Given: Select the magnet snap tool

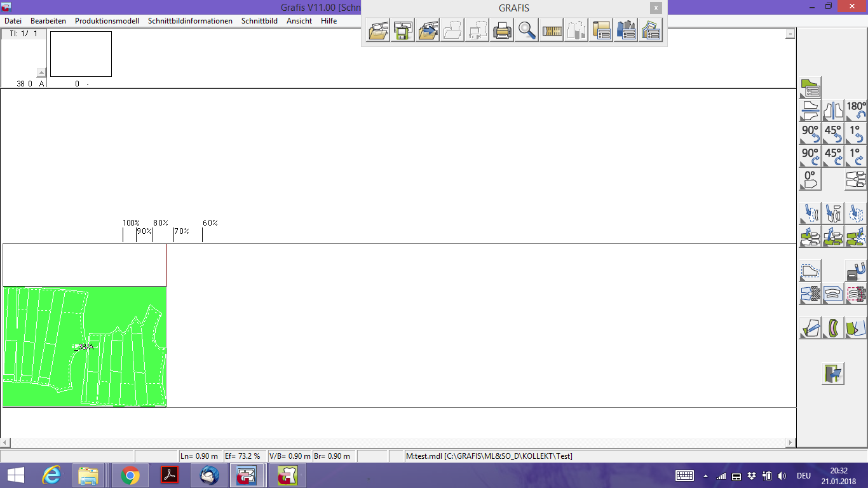Looking at the screenshot, I should click(x=856, y=271).
